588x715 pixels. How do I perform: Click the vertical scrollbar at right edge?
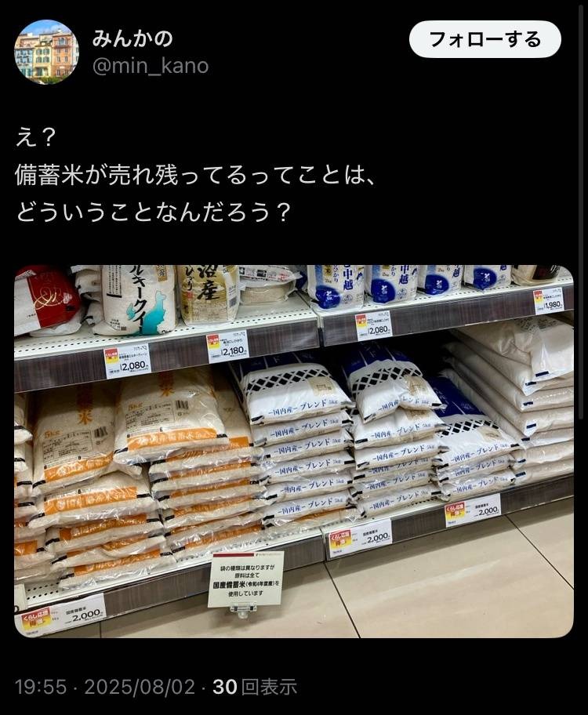click(x=581, y=210)
